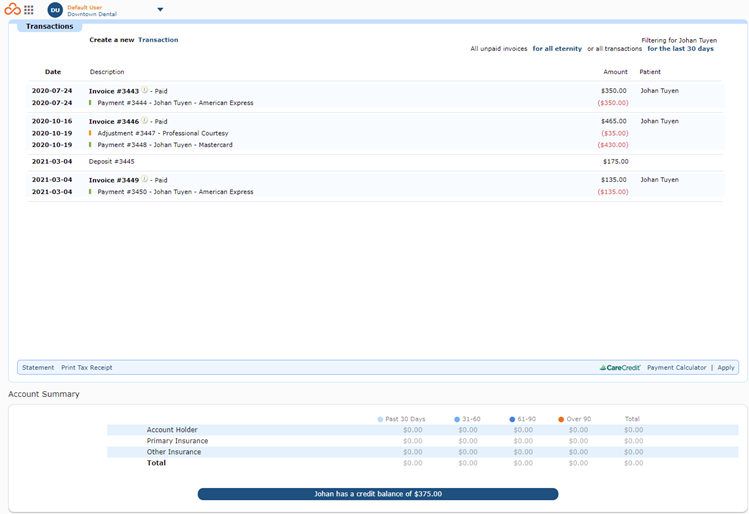Click the Description column header
This screenshot has height=514, width=749.
click(x=107, y=72)
